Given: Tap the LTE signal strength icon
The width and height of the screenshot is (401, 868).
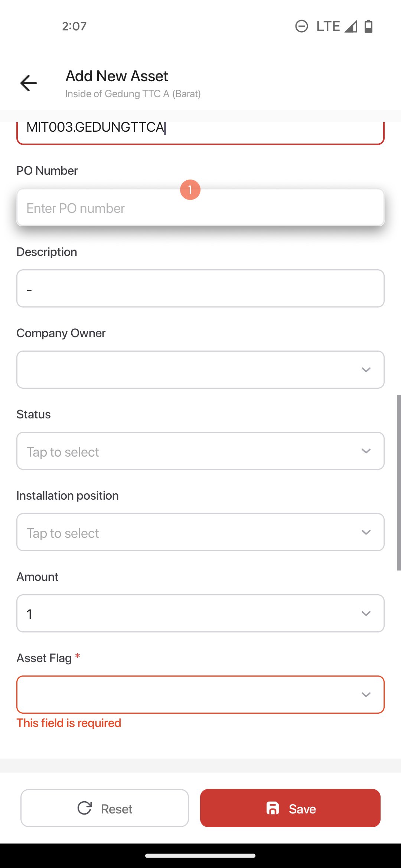Looking at the screenshot, I should click(351, 26).
